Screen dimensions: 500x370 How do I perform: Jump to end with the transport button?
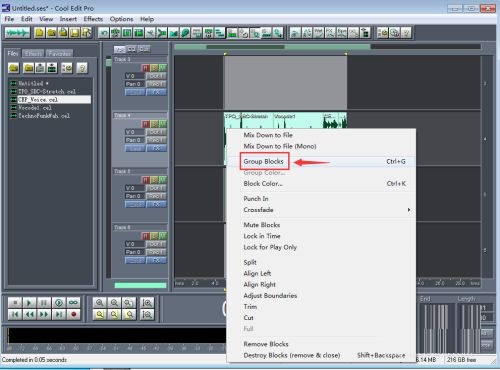[x=59, y=314]
